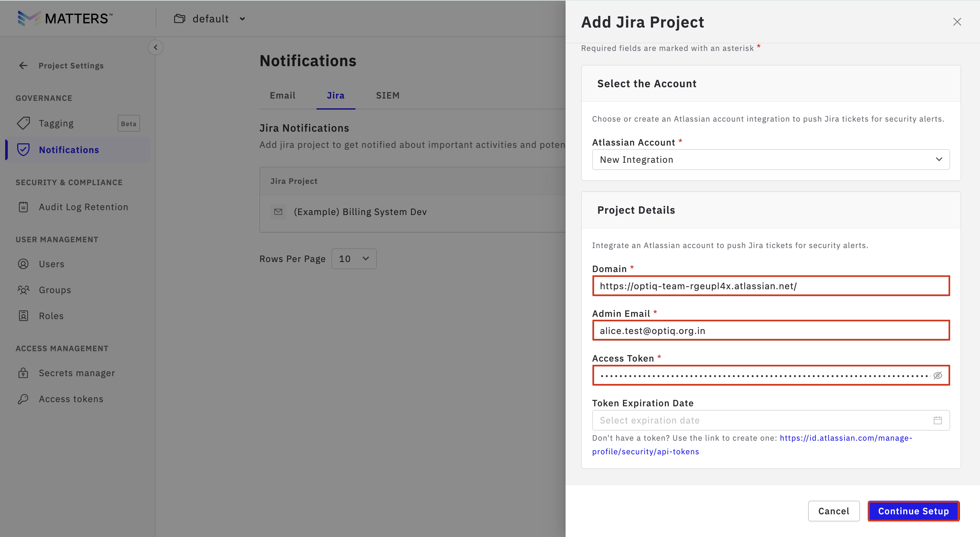980x537 pixels.
Task: Open Rows Per Page dropdown
Action: coord(354,259)
